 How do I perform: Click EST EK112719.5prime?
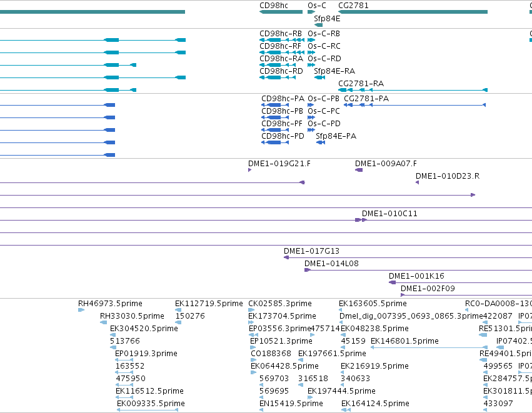(178, 310)
